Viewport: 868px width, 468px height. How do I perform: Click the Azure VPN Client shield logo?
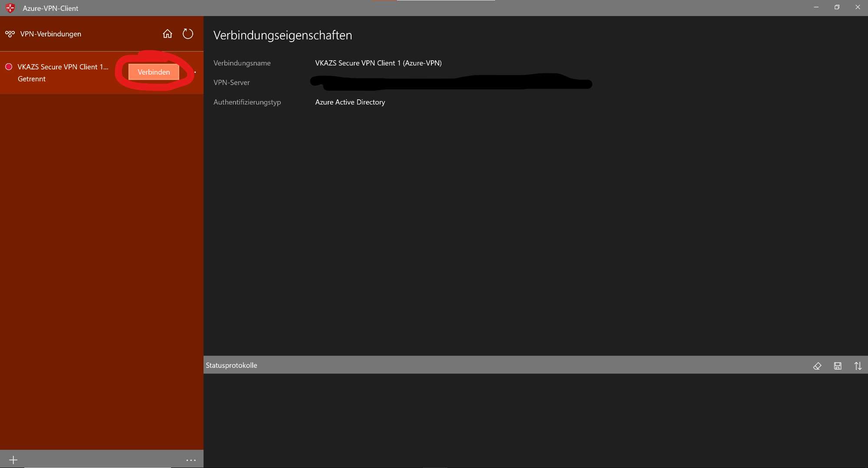click(x=10, y=8)
